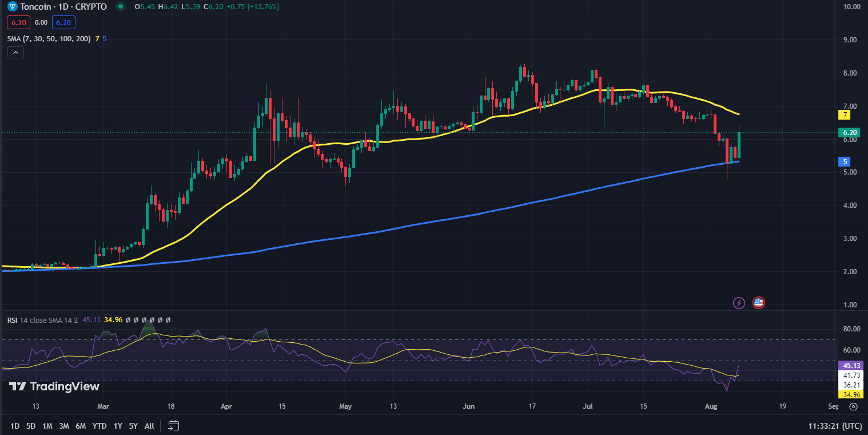The height and width of the screenshot is (435, 868).
Task: Click the blue buy price button 6.20
Action: (x=63, y=22)
